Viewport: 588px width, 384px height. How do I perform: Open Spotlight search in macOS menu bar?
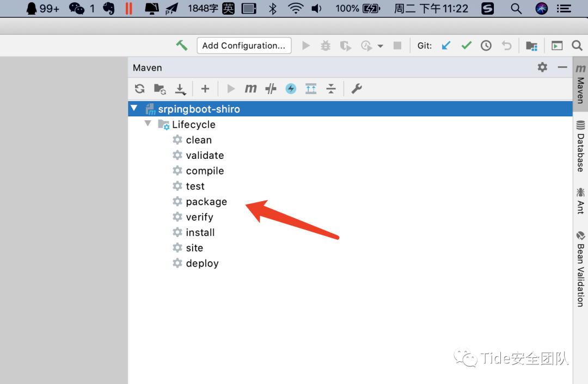(516, 8)
